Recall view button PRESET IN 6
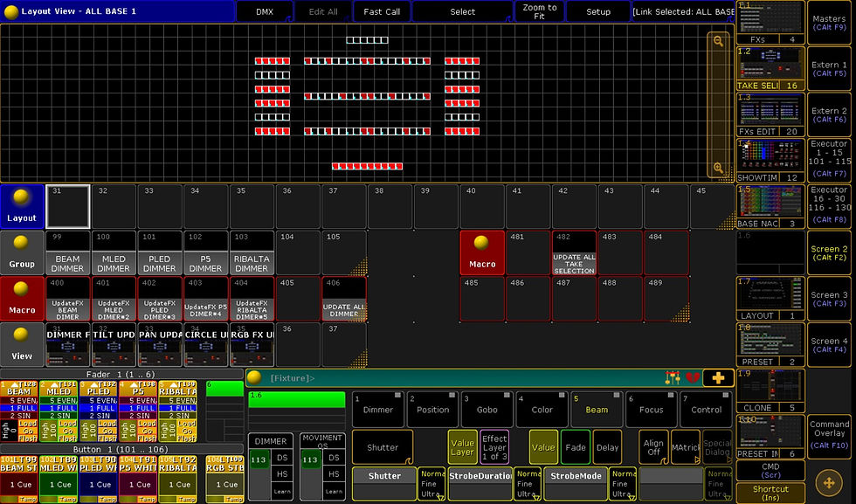This screenshot has width=856, height=504. coord(770,437)
